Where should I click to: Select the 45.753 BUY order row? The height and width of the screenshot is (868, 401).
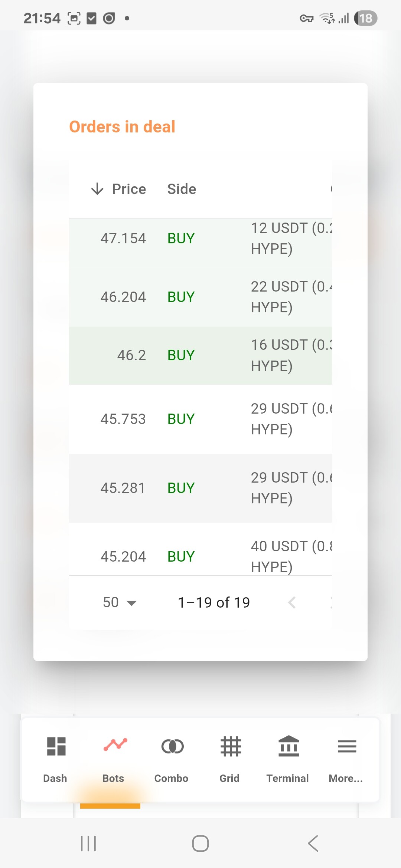(200, 419)
